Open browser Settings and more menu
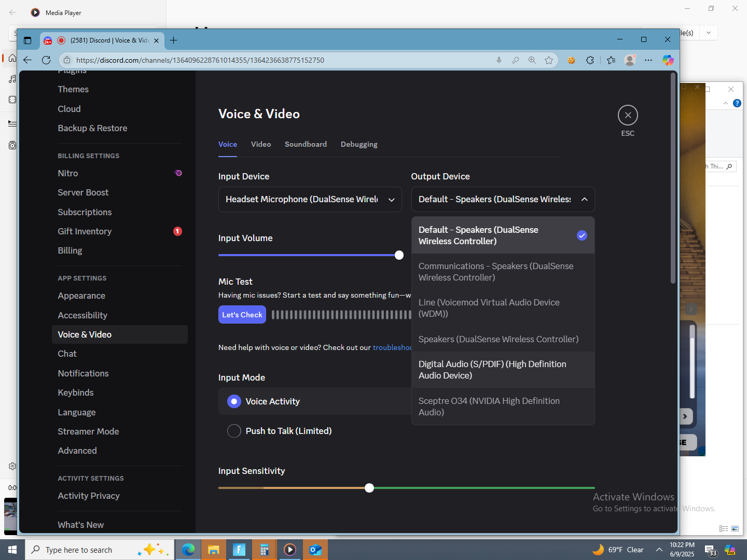This screenshot has height=560, width=747. (x=648, y=60)
